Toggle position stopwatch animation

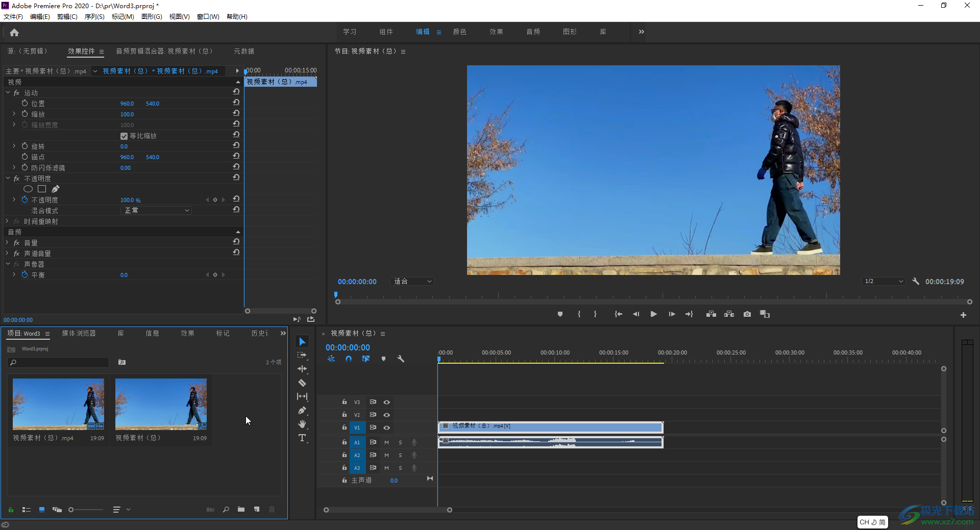pos(24,103)
